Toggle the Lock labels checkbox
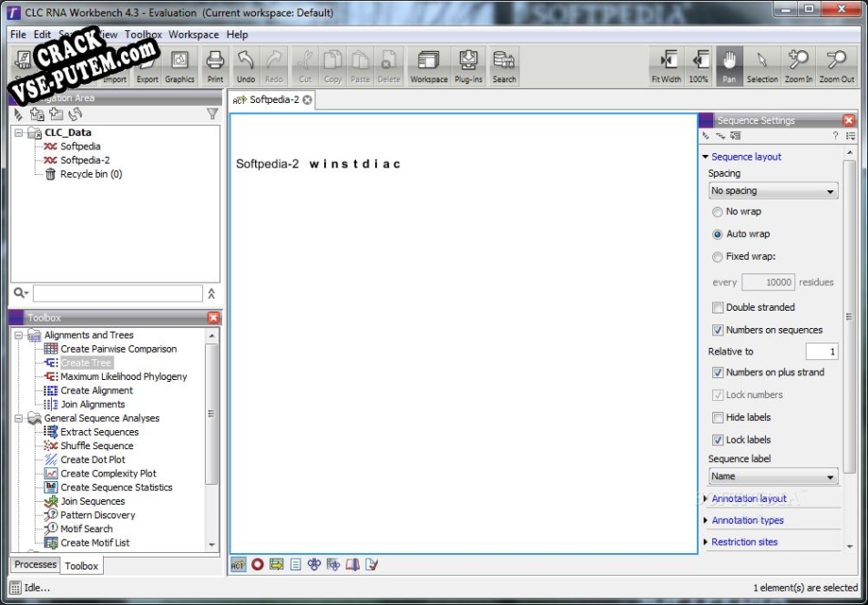 (718, 440)
